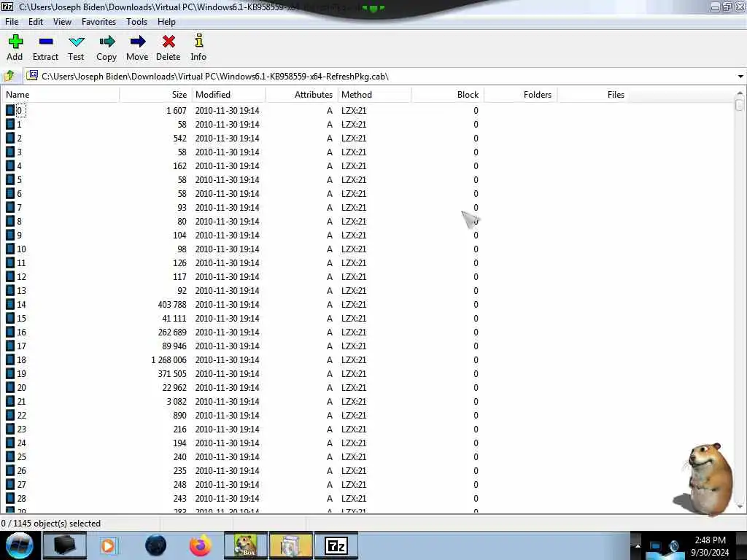Open the Help menu
This screenshot has width=747, height=560.
[x=166, y=22]
